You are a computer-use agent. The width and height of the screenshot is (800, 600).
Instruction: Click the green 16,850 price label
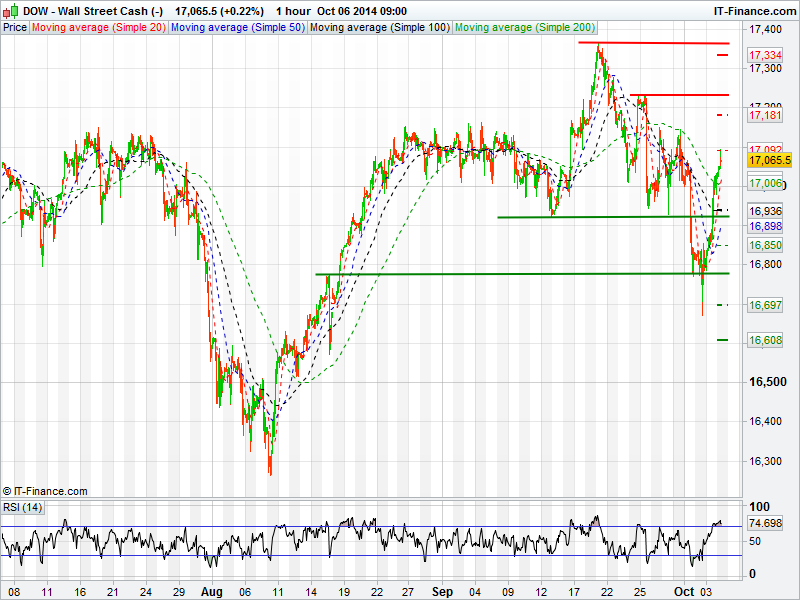[765, 245]
